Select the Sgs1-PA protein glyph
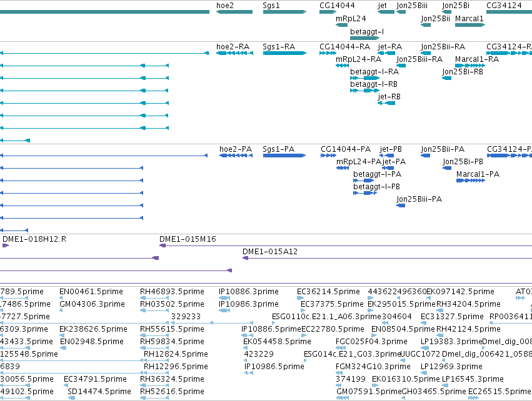532x401 pixels. click(284, 156)
